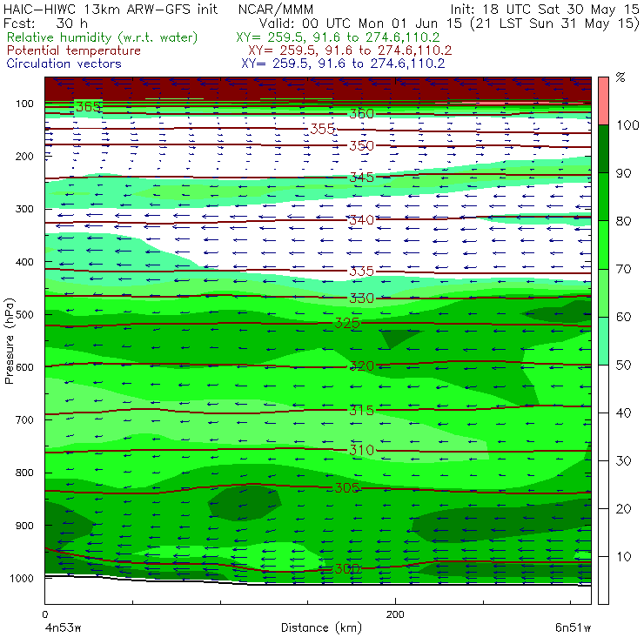The image size is (644, 644).
Task: Click the 70-80% bright green colorbar segment
Action: tap(603, 245)
